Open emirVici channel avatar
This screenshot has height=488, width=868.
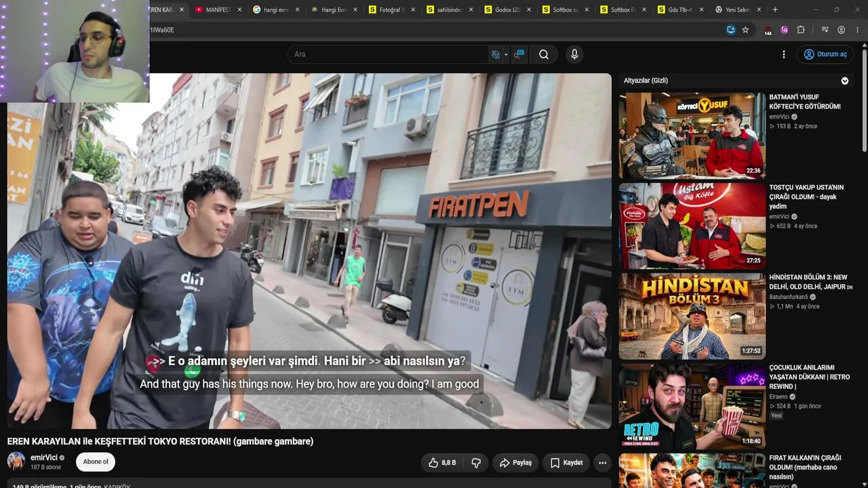pyautogui.click(x=16, y=462)
